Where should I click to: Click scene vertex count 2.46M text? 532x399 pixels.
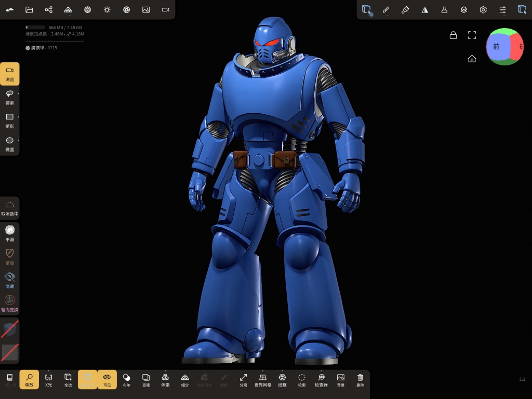point(45,34)
